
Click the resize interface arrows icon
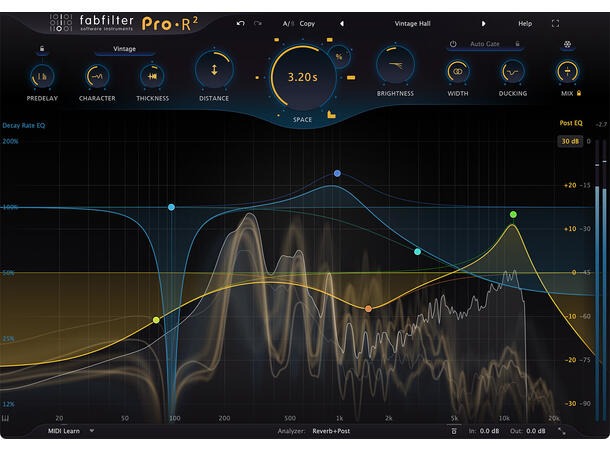point(562,431)
